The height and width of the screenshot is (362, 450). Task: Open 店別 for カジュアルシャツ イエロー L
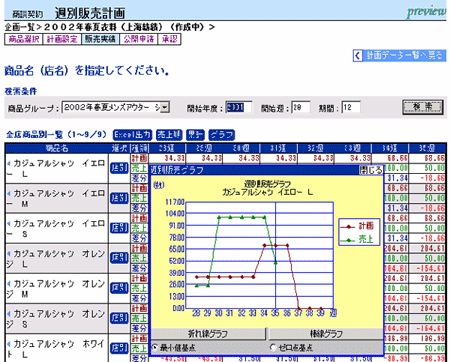pyautogui.click(x=119, y=168)
